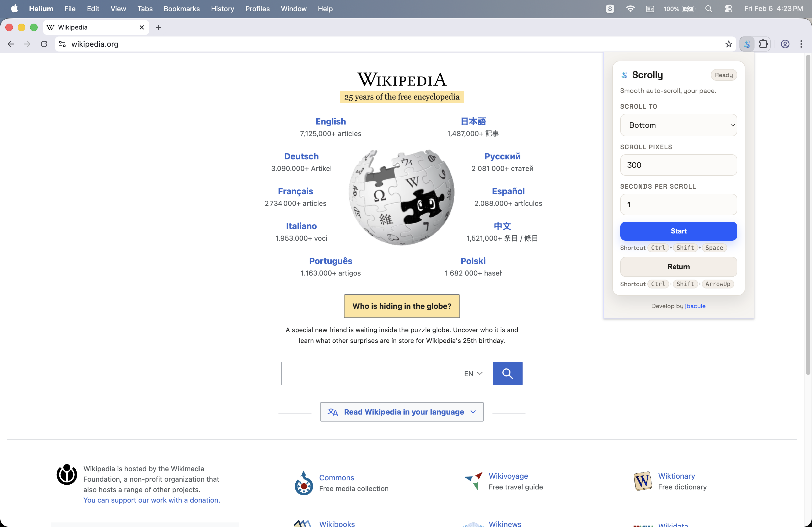The width and height of the screenshot is (812, 527).
Task: Open Español Wikipedia link
Action: [508, 191]
